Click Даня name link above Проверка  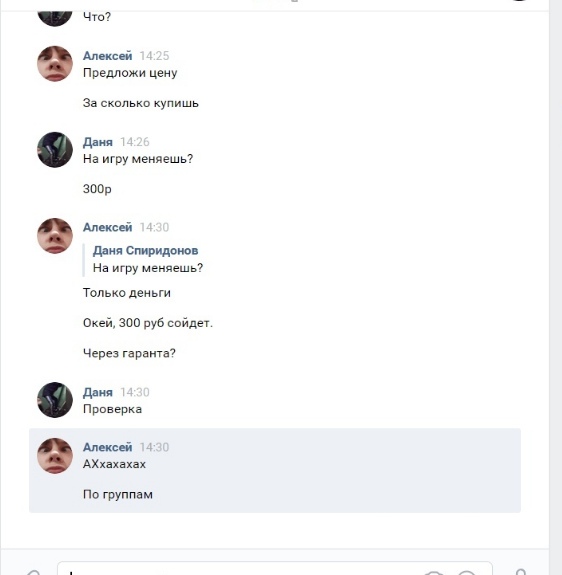tap(98, 392)
